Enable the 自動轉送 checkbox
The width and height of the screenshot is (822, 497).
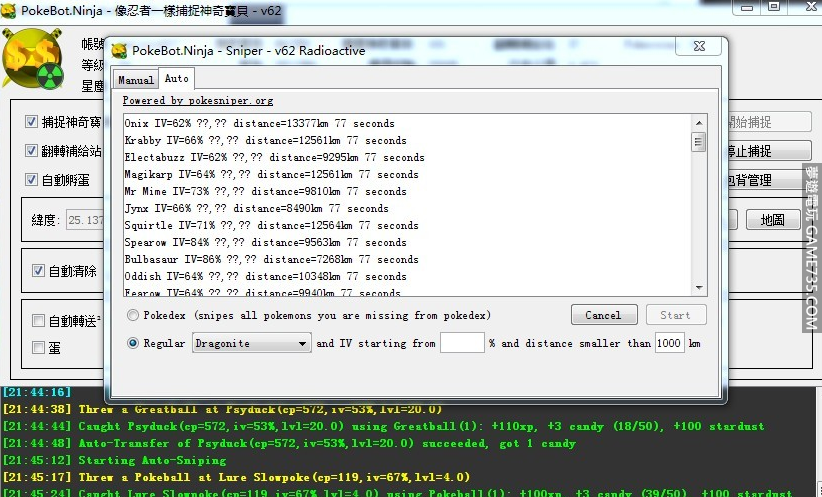pyautogui.click(x=39, y=321)
